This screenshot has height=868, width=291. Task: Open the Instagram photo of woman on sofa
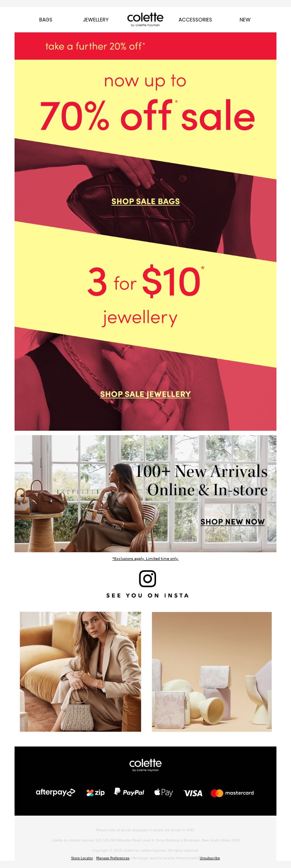click(80, 672)
